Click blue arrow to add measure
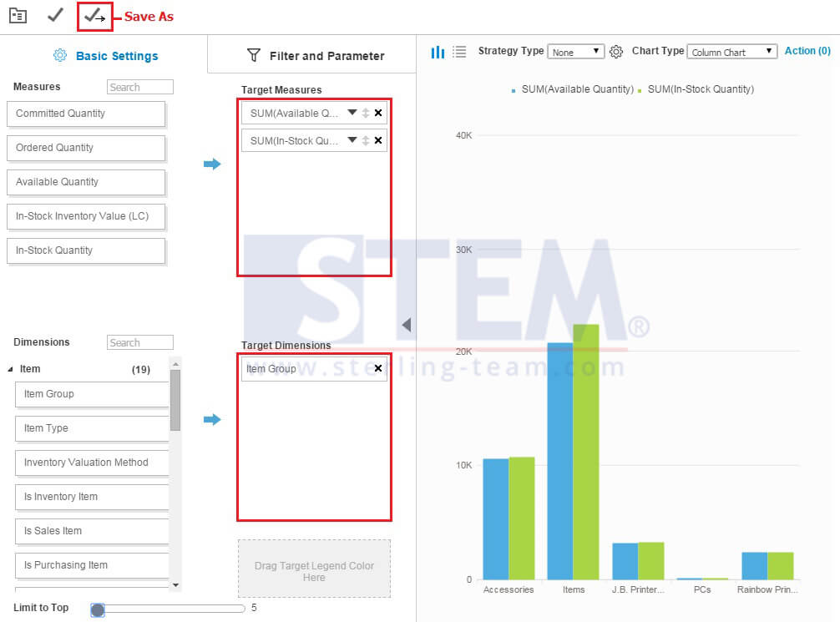 [212, 164]
